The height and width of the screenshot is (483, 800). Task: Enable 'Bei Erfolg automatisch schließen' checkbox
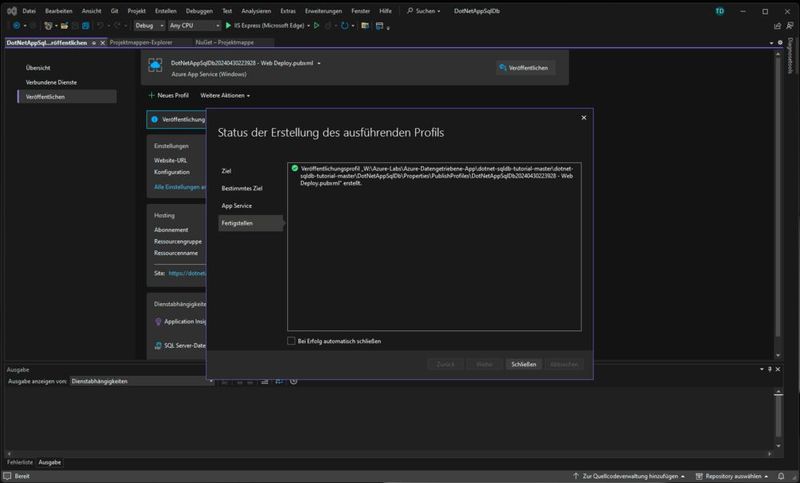pyautogui.click(x=291, y=341)
